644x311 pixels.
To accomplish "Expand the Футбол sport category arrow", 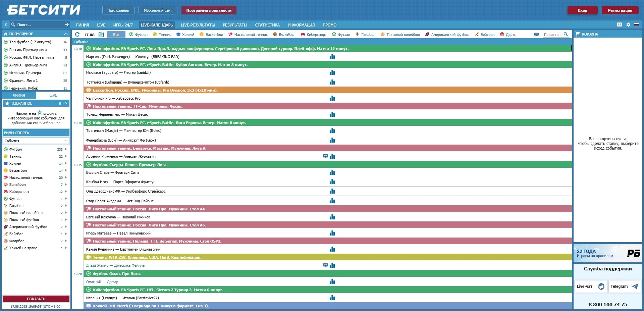I will point(66,149).
